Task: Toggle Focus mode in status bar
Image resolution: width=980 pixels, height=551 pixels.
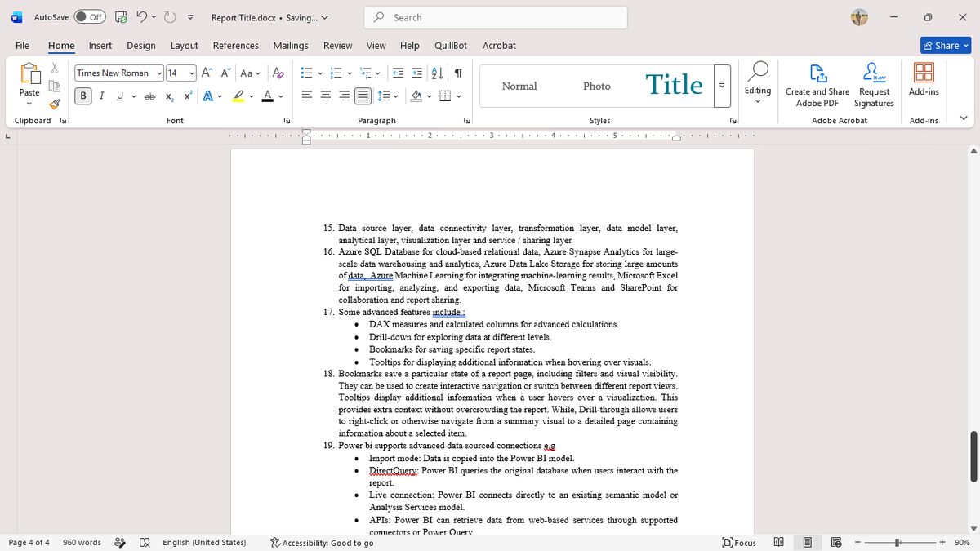Action: pyautogui.click(x=740, y=543)
